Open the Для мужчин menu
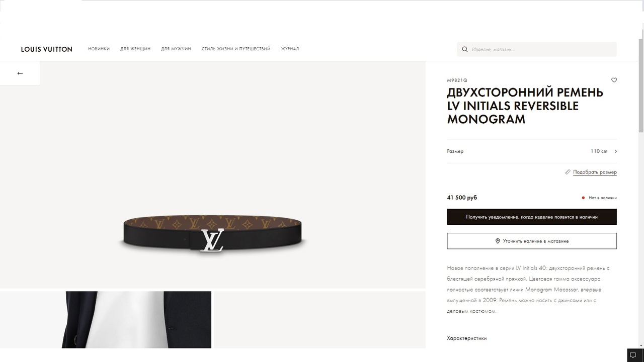Screen dimensions: 644x362 176,49
